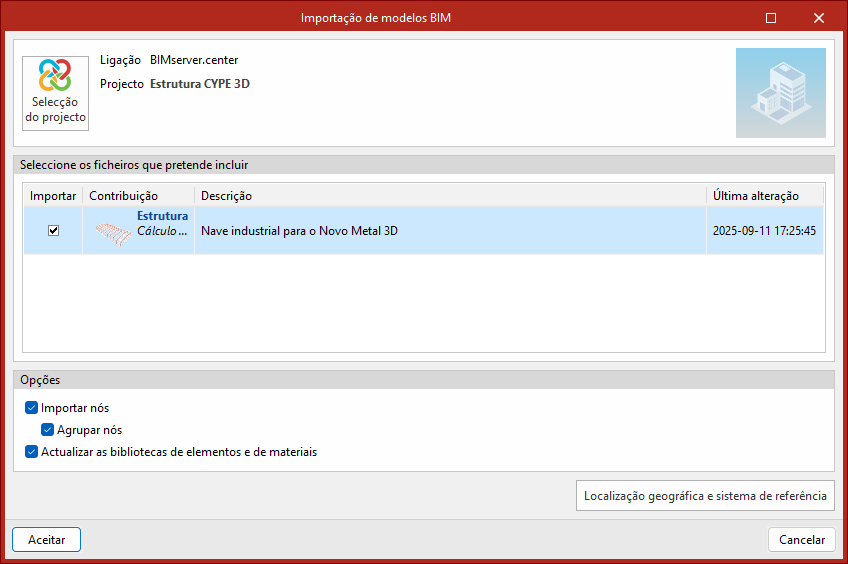Select the Estrutura contribution name
The height and width of the screenshot is (564, 848).
pos(162,216)
